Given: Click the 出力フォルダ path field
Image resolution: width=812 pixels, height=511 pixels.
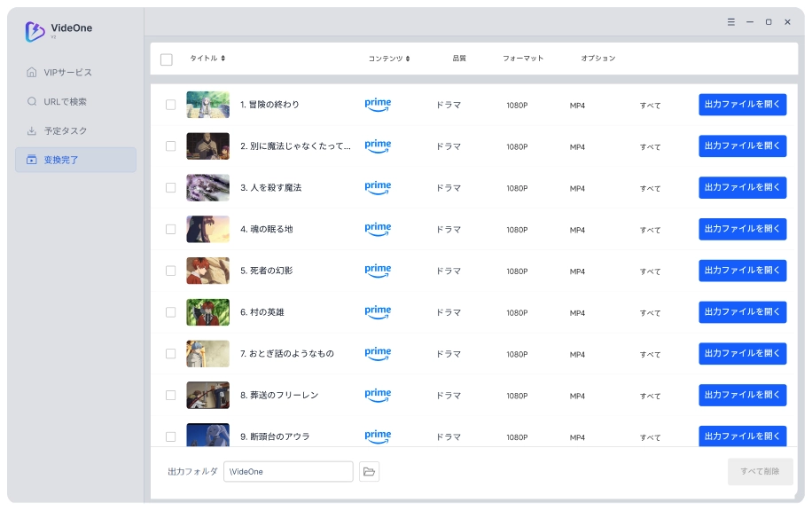Looking at the screenshot, I should [x=288, y=472].
